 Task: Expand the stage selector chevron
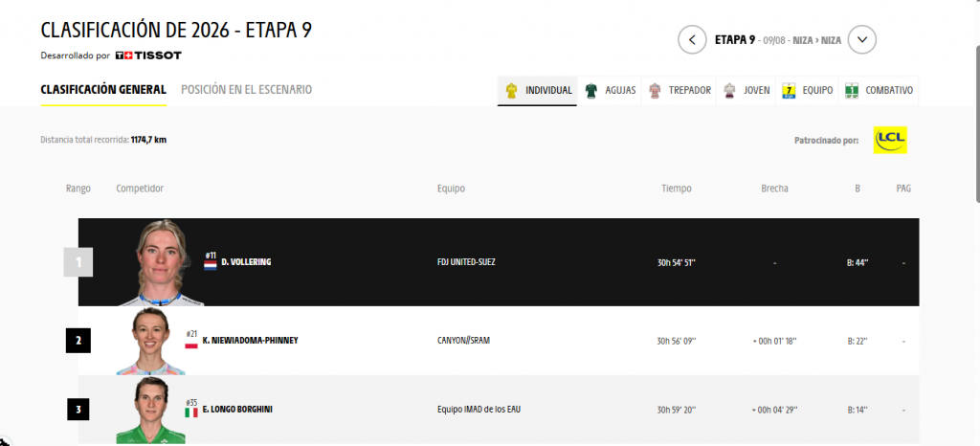[x=862, y=40]
